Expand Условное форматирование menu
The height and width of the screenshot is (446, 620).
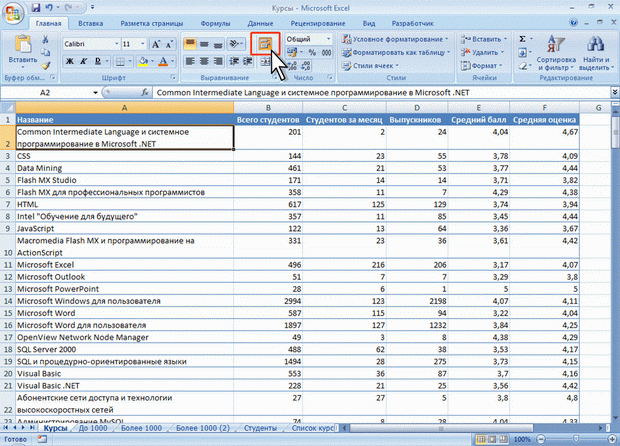(396, 39)
